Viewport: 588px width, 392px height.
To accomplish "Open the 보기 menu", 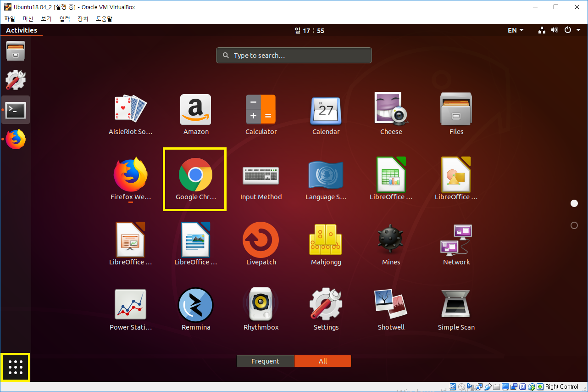I will coord(46,19).
